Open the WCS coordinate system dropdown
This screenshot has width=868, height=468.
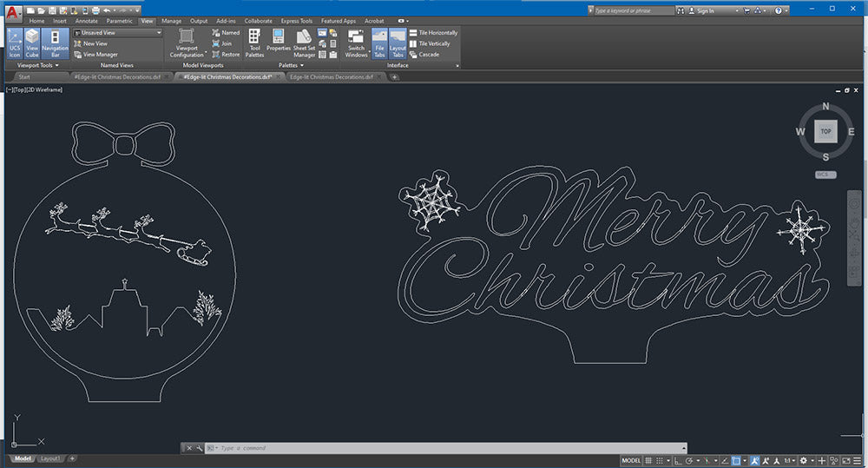click(825, 175)
